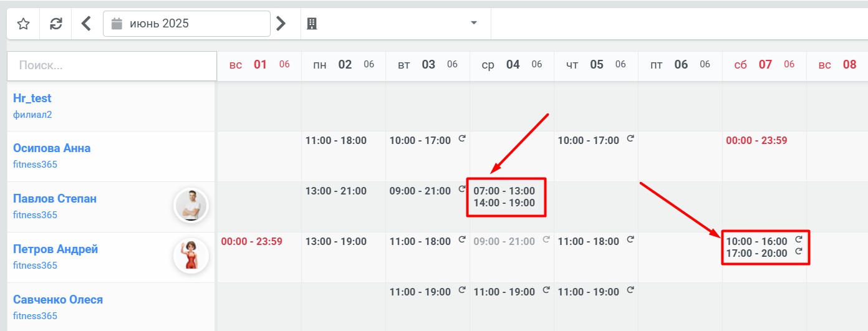Open Петров Андрей 11:00 - 18:00 Thursday shift
Viewport: 868px width, 331px height.
pos(589,241)
